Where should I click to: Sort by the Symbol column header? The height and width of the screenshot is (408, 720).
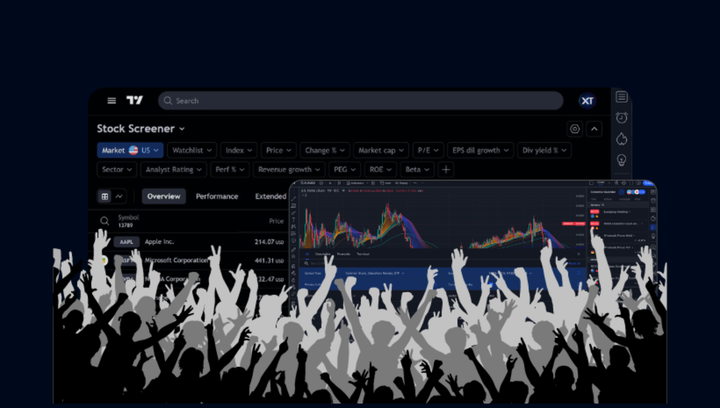tap(128, 218)
